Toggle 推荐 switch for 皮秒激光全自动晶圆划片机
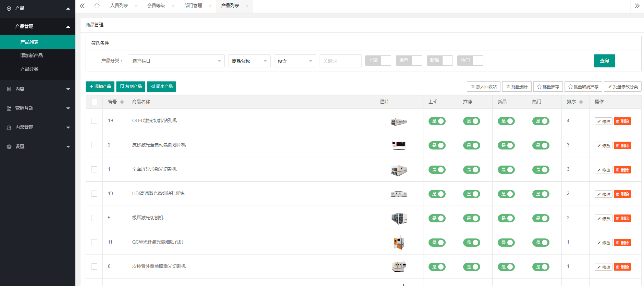Viewport: 644px width, 286px height. (472, 145)
